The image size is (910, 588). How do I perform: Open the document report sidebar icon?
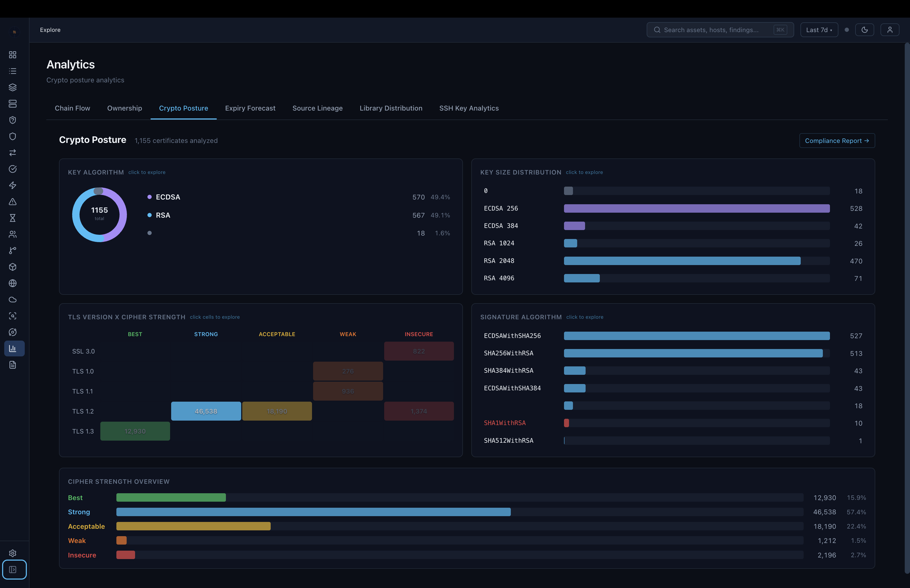[13, 365]
